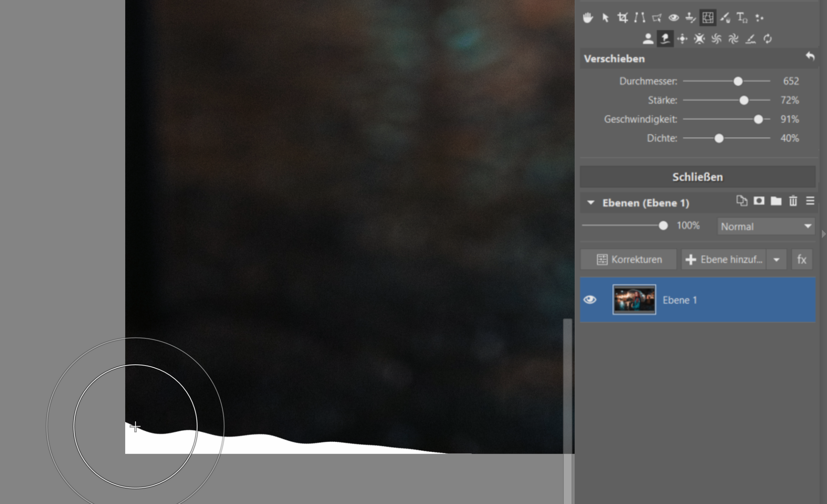Screen dimensions: 827x504
Task: Click the face portrait liquify mode
Action: tap(648, 39)
